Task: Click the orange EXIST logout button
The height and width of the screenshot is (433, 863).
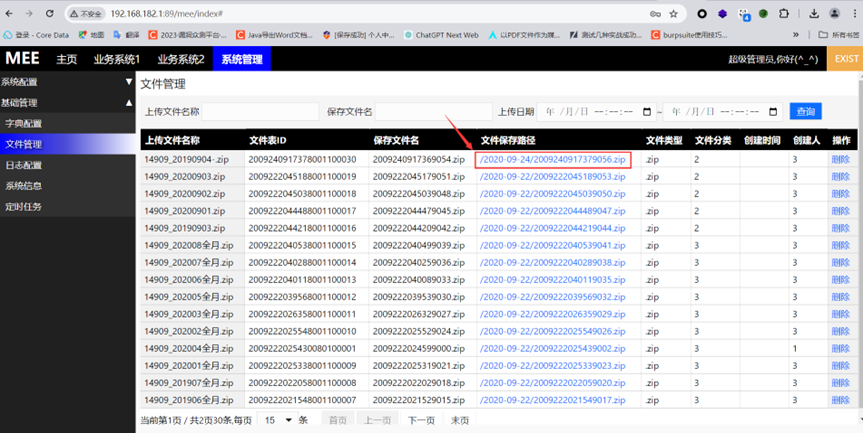Action: point(846,59)
